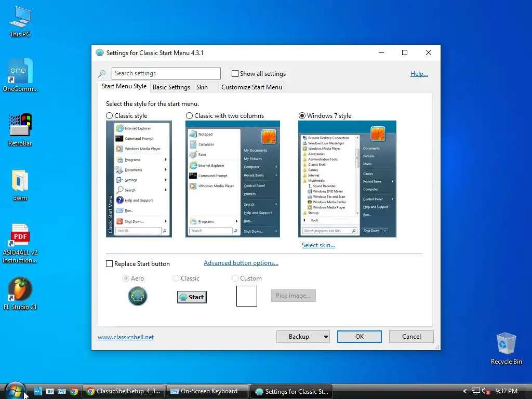Switch to the Start Menu Style tab
This screenshot has width=532, height=399.
coord(124,86)
